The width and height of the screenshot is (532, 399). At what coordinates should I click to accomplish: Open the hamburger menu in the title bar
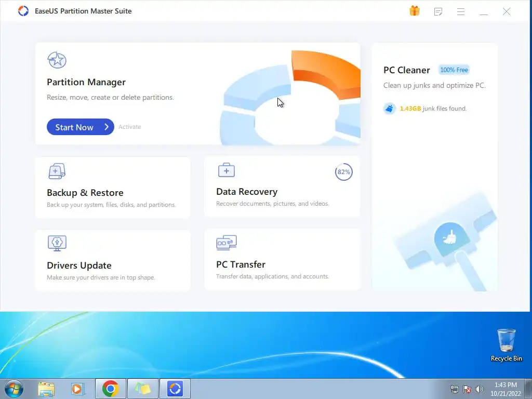pos(460,11)
